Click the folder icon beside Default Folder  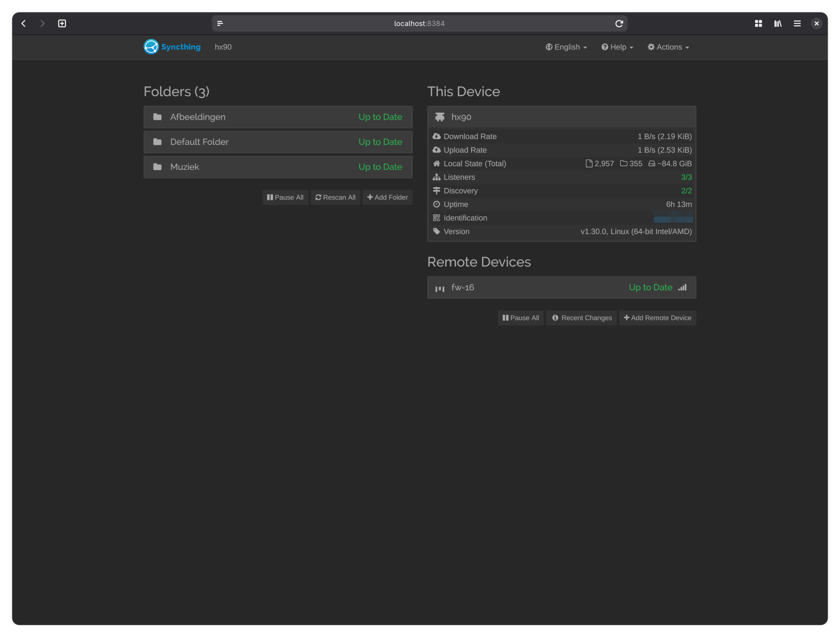click(157, 142)
